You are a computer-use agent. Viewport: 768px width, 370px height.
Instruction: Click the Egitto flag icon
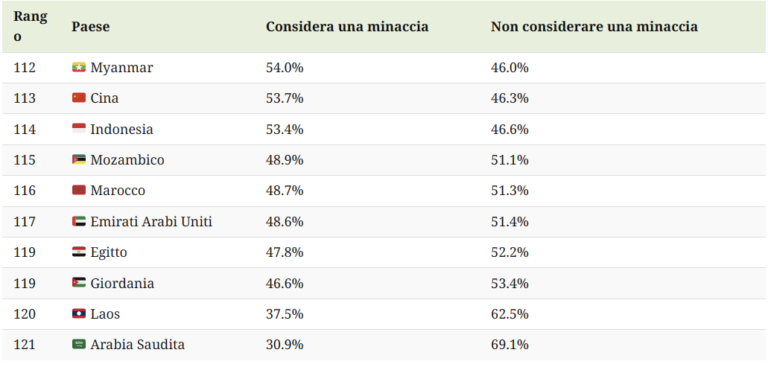(x=79, y=252)
